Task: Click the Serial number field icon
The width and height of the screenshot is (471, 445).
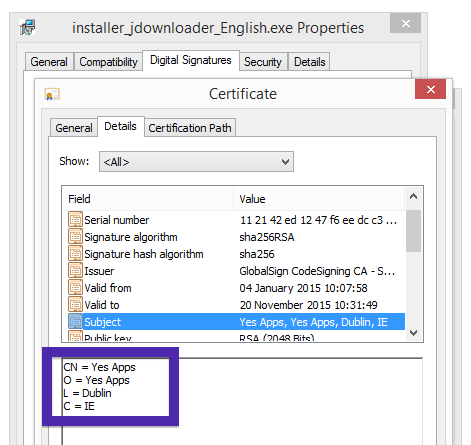Action: pos(75,219)
